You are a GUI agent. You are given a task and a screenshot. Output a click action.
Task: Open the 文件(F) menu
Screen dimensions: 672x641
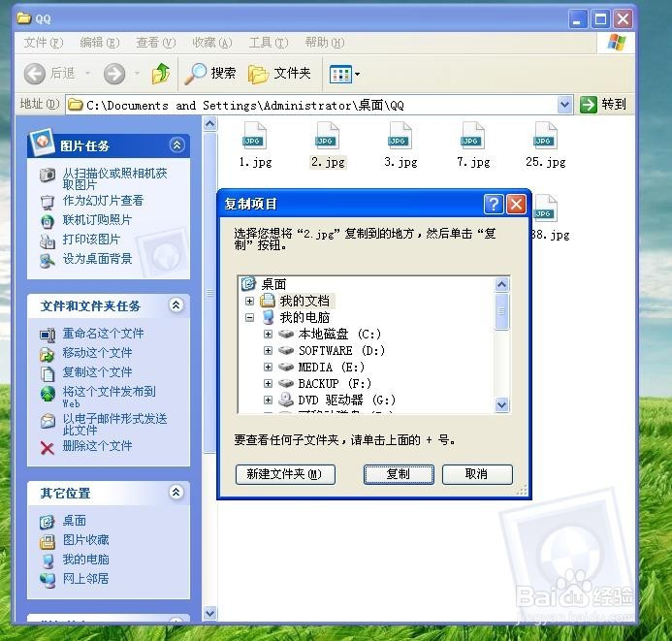(44, 43)
